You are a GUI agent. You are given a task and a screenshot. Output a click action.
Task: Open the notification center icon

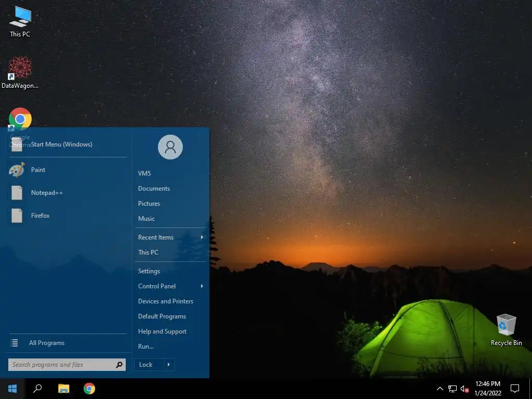(515, 389)
